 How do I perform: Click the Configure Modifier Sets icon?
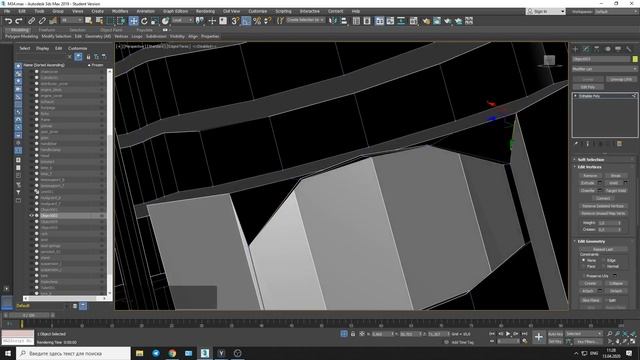pos(619,144)
